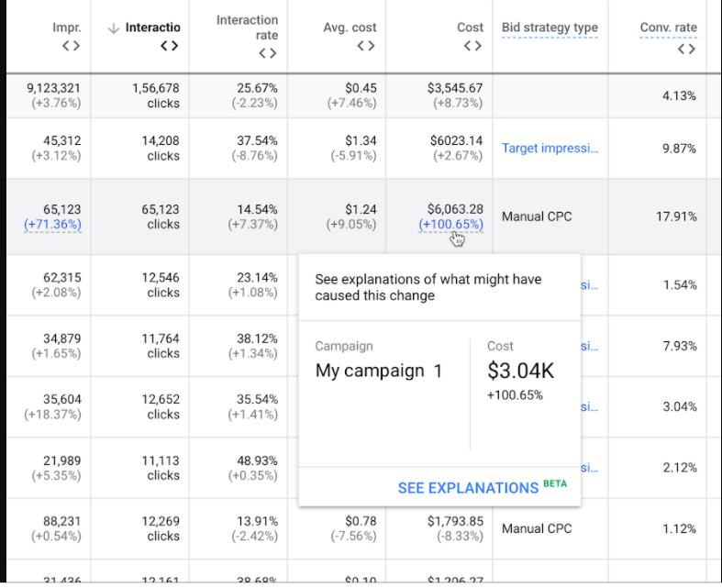Open the Target impressi... bid strategy link

pyautogui.click(x=550, y=149)
